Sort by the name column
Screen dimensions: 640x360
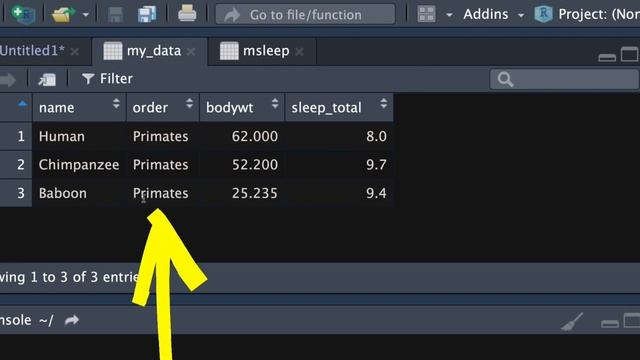79,107
